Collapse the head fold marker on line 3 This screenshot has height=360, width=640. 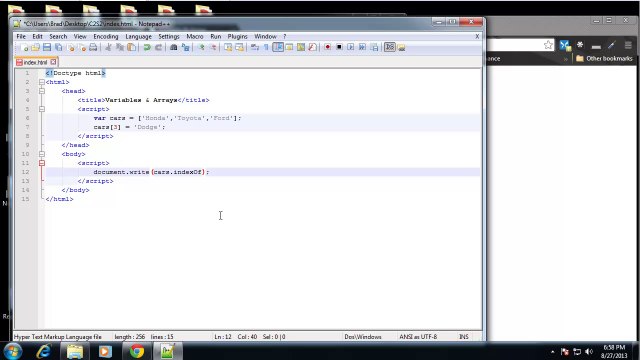(42, 91)
